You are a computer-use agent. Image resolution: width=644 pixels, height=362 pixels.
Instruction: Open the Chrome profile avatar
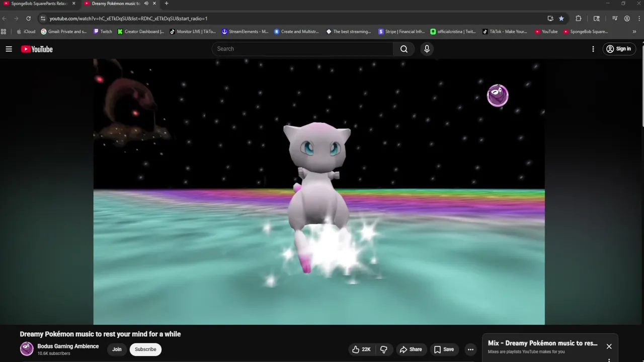(627, 19)
